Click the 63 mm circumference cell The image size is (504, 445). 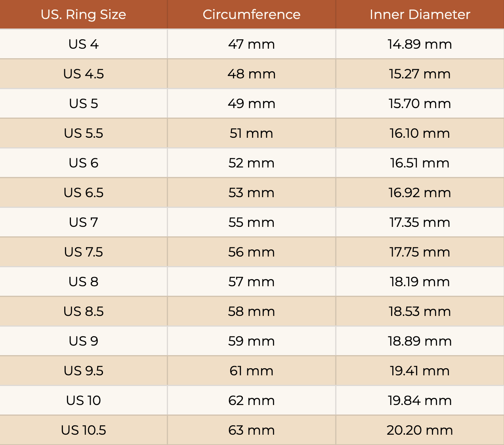click(x=251, y=430)
